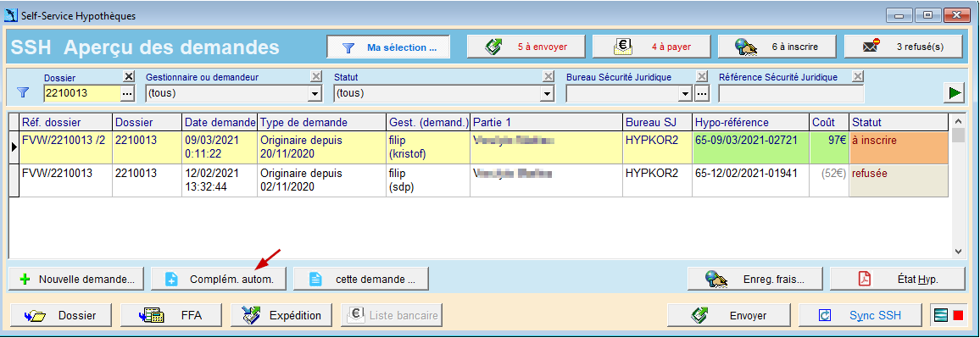Image resolution: width=980 pixels, height=338 pixels.
Task: Click hypo-reference 65-09/03/2021-02721
Action: pyautogui.click(x=750, y=147)
